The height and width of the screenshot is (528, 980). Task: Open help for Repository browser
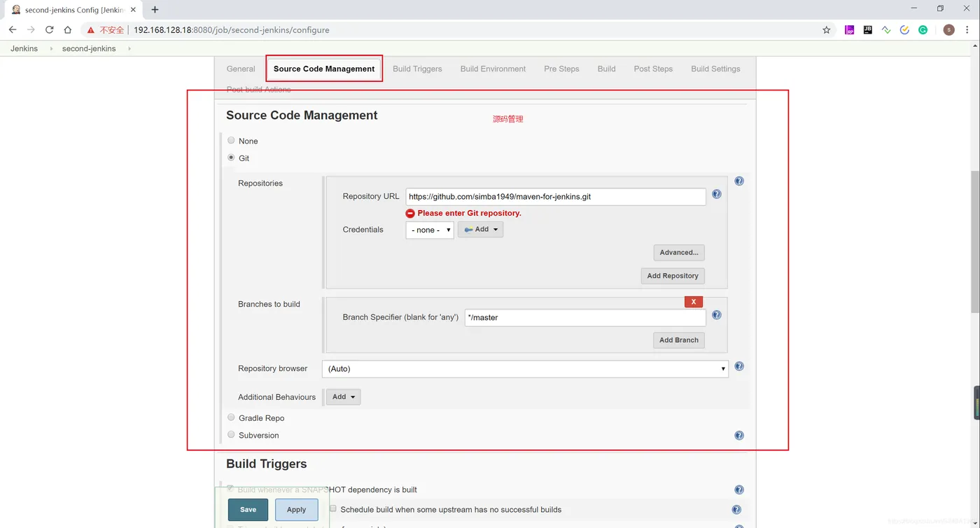tap(739, 366)
